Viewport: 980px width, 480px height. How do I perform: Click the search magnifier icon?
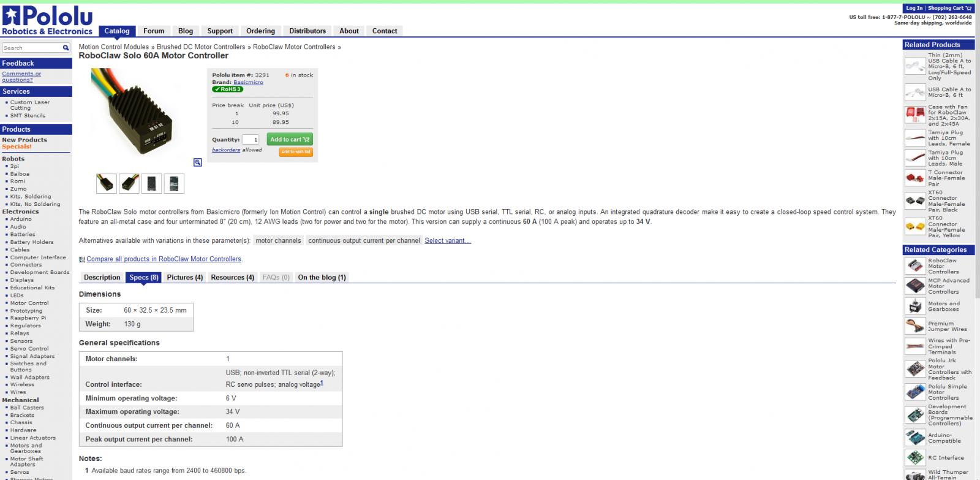pyautogui.click(x=66, y=48)
